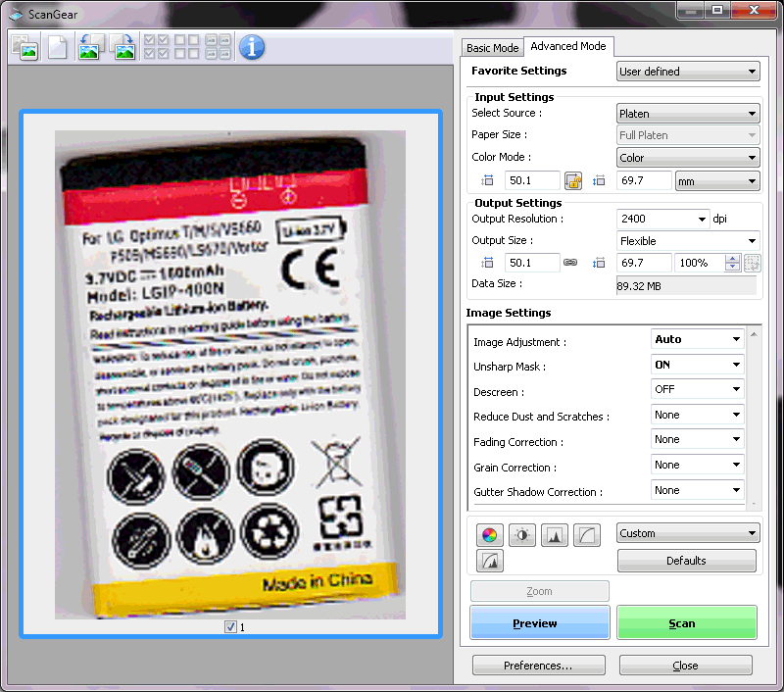This screenshot has width=784, height=692.
Task: Click the input height icon beside 69.7
Action: pyautogui.click(x=599, y=180)
